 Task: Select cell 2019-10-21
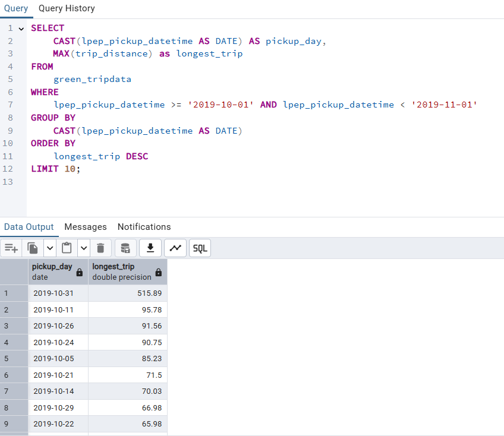[58, 375]
